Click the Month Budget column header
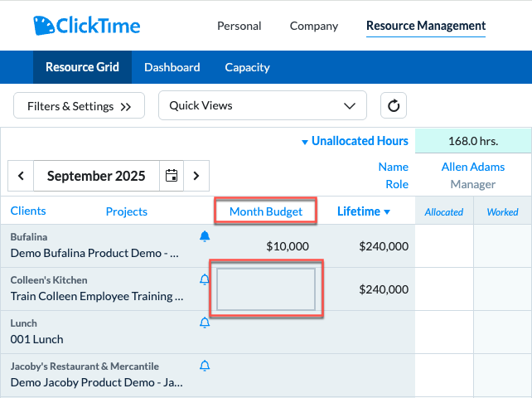Screen dimensions: 532x398 (x=266, y=211)
